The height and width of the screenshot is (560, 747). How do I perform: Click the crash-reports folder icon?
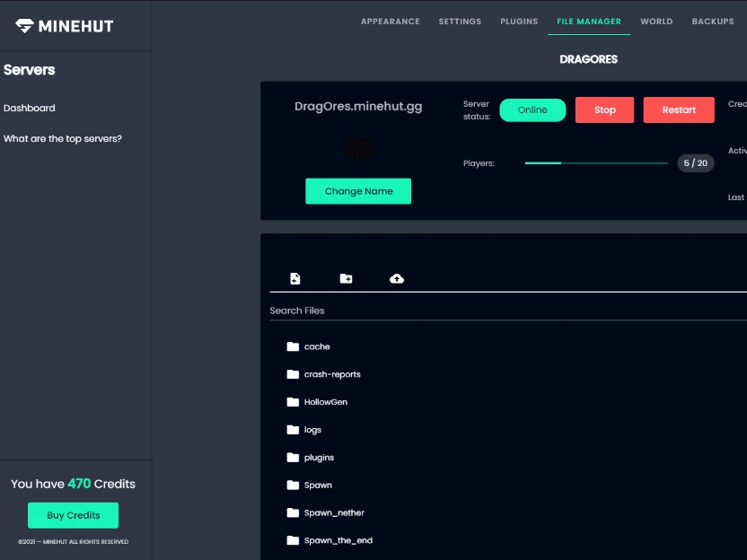coord(293,374)
